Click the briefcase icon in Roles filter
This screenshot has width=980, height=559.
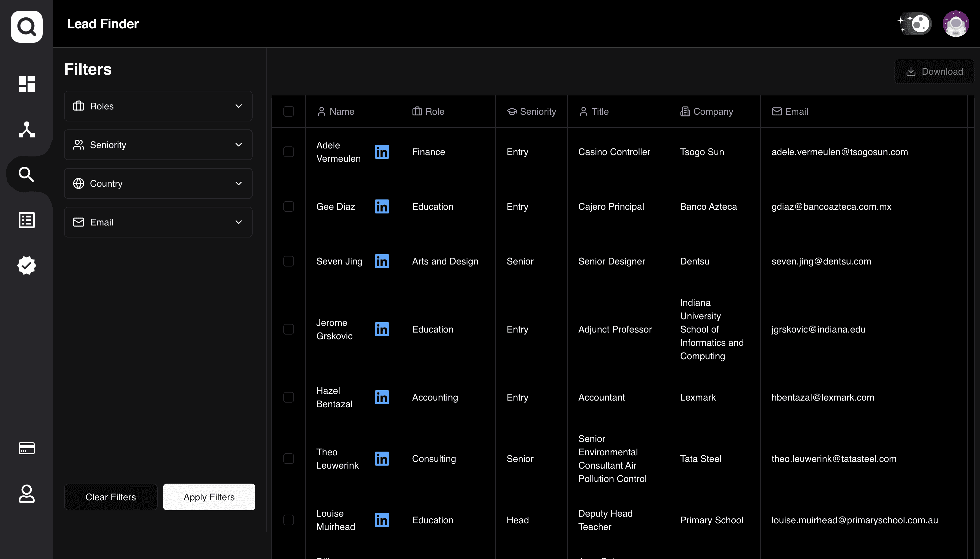(x=79, y=106)
